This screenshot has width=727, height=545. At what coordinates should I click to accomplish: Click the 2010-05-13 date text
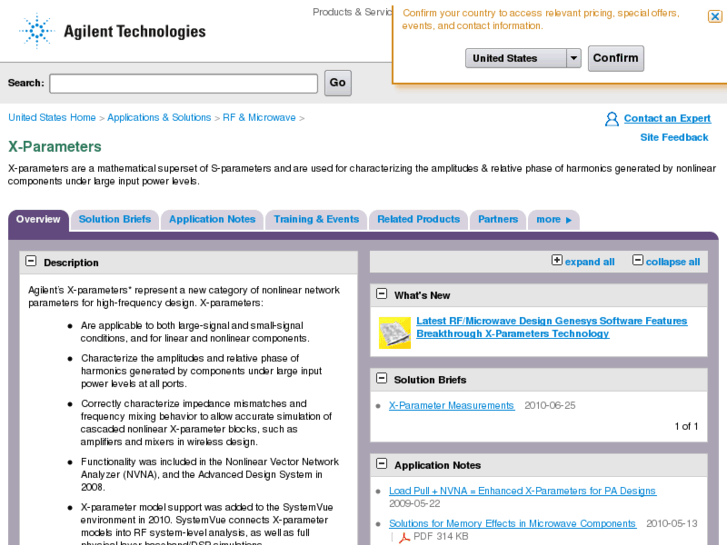[672, 524]
